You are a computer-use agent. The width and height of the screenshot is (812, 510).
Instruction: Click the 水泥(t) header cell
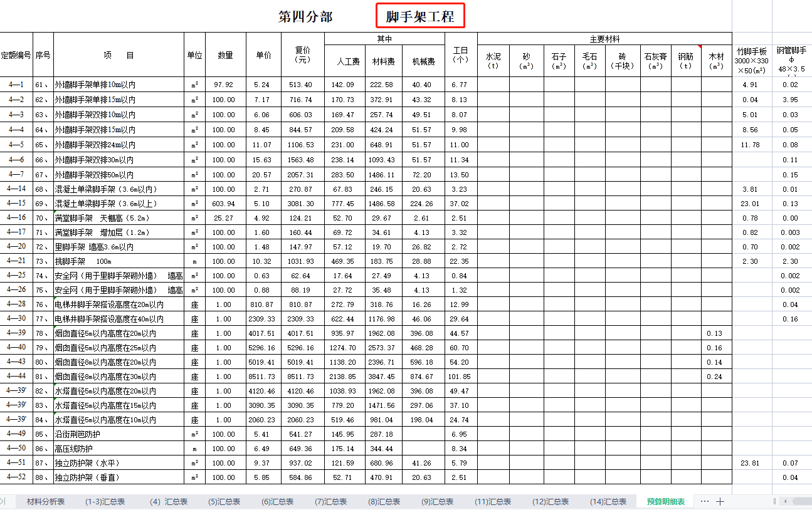[x=493, y=61]
